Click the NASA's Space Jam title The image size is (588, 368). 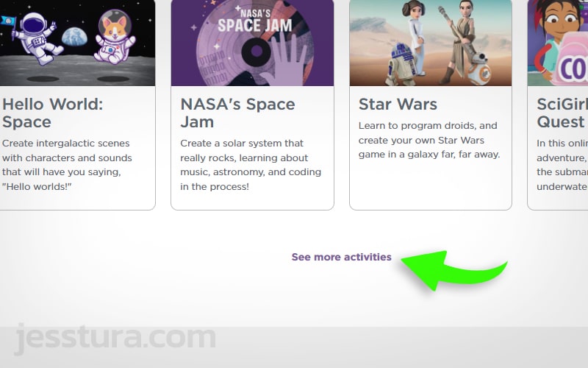pyautogui.click(x=237, y=113)
